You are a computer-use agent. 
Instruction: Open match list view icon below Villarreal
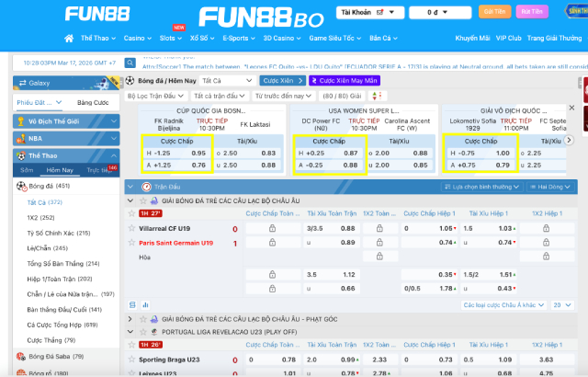pyautogui.click(x=132, y=305)
